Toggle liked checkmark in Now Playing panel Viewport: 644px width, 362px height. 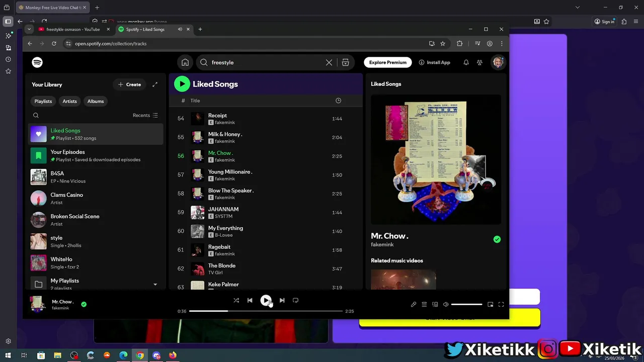click(497, 239)
